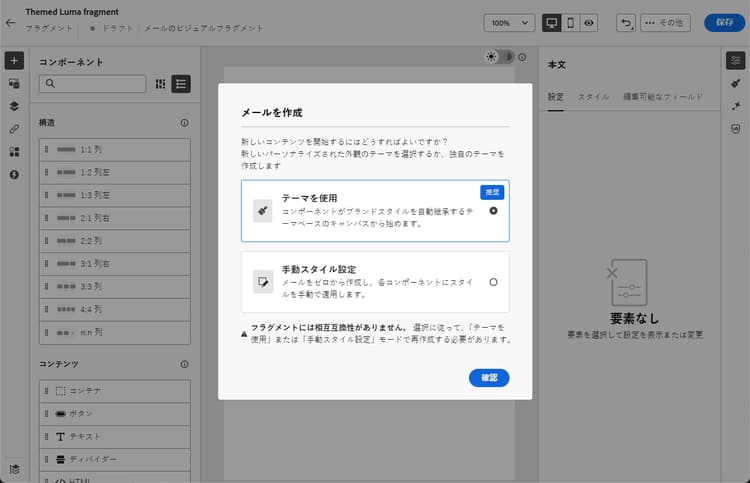Switch to 編集可能なフィールド tab
The image size is (750, 483).
click(x=663, y=97)
